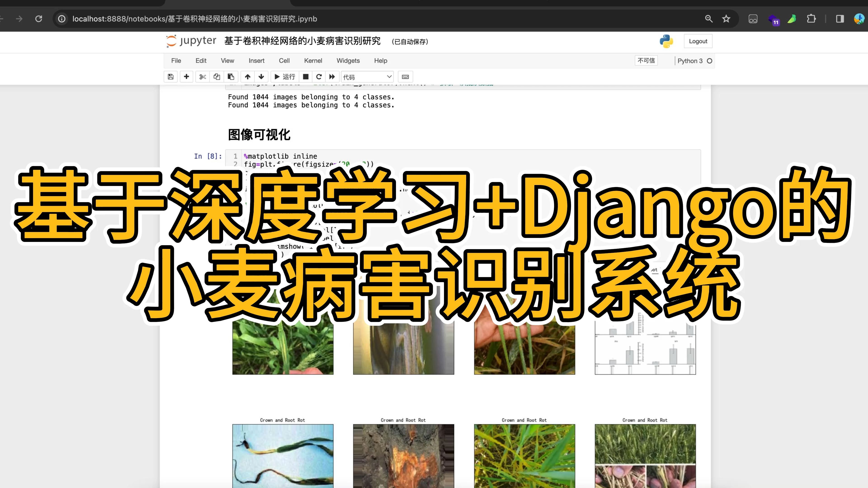Image resolution: width=868 pixels, height=488 pixels.
Task: Copy selected cells icon
Action: [217, 77]
